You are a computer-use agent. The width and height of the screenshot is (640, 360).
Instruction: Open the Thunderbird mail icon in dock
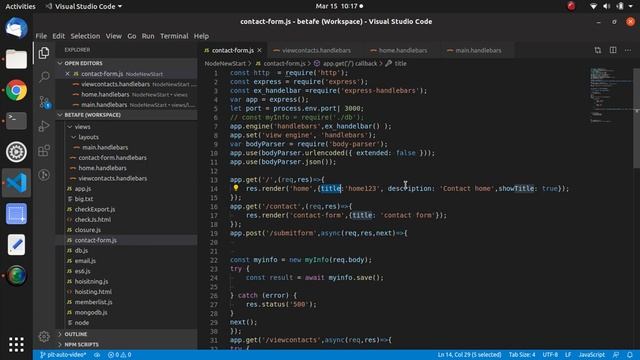[16, 28]
